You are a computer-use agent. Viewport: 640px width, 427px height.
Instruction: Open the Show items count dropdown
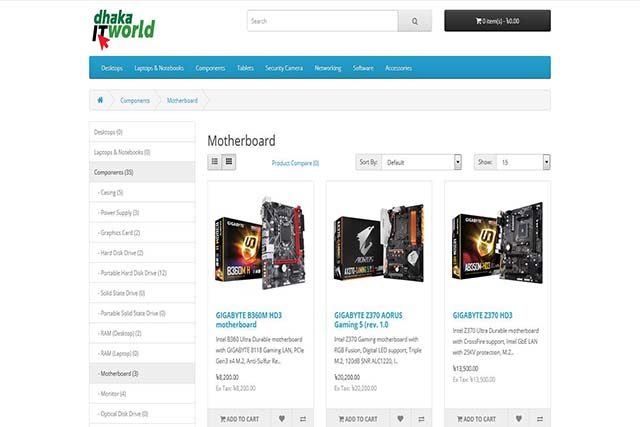525,162
